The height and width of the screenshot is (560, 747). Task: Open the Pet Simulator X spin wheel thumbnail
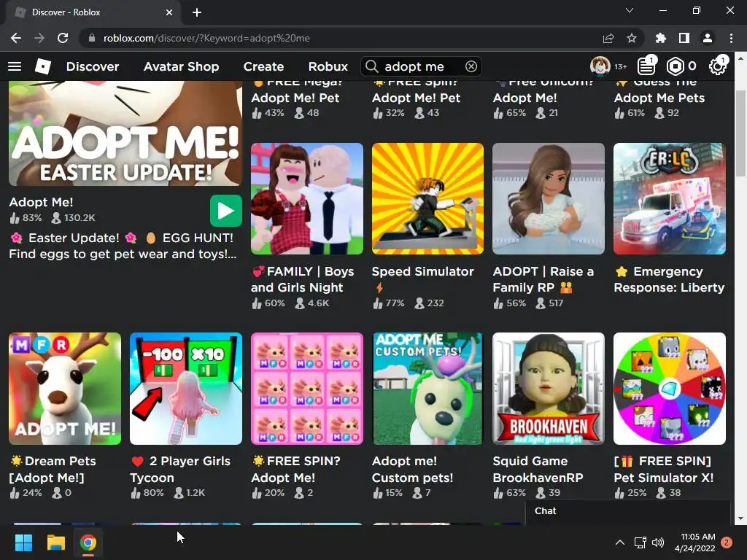click(x=670, y=389)
